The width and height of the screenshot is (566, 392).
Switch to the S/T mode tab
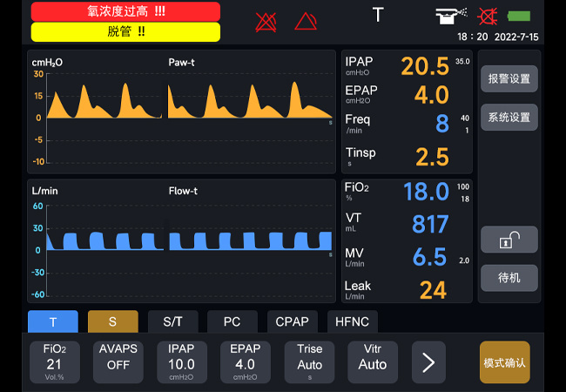[172, 321]
